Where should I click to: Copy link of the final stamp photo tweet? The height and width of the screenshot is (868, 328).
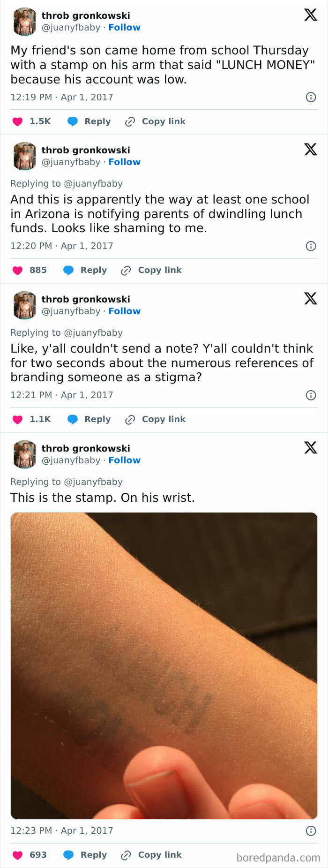[x=159, y=854]
